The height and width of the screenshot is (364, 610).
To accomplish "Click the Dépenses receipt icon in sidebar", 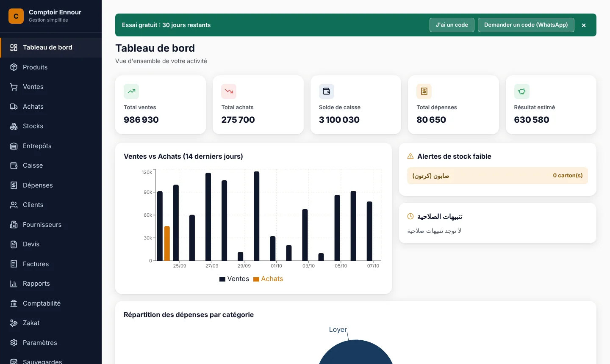I will click(x=14, y=185).
